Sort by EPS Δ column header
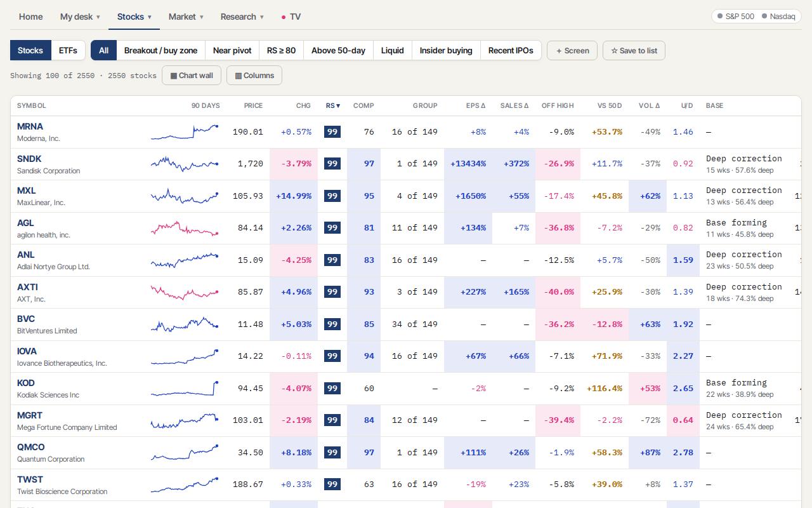The width and height of the screenshot is (812, 508). (x=475, y=105)
